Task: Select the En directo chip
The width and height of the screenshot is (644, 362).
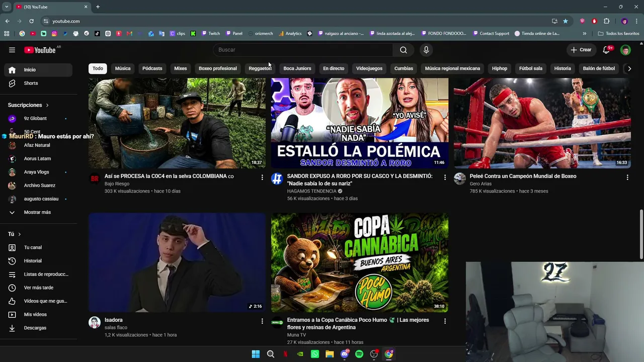Action: pyautogui.click(x=334, y=68)
